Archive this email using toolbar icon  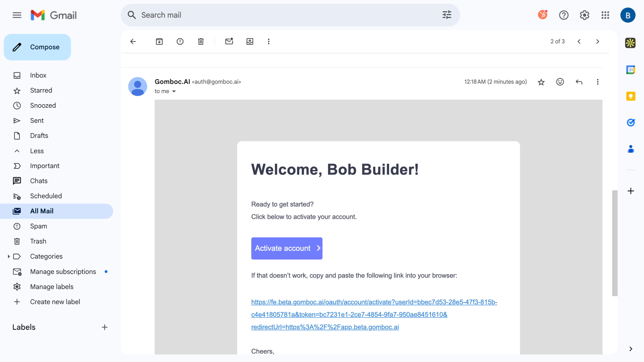(x=159, y=42)
